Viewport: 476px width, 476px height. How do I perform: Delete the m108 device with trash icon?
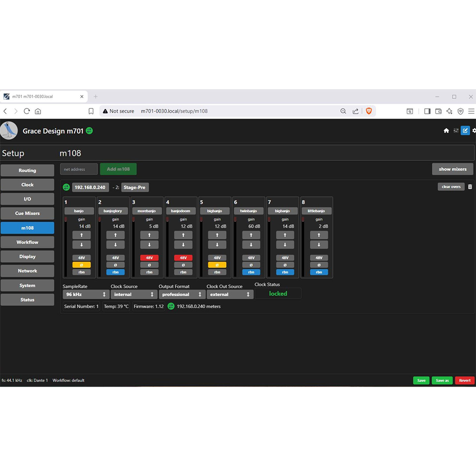click(470, 187)
